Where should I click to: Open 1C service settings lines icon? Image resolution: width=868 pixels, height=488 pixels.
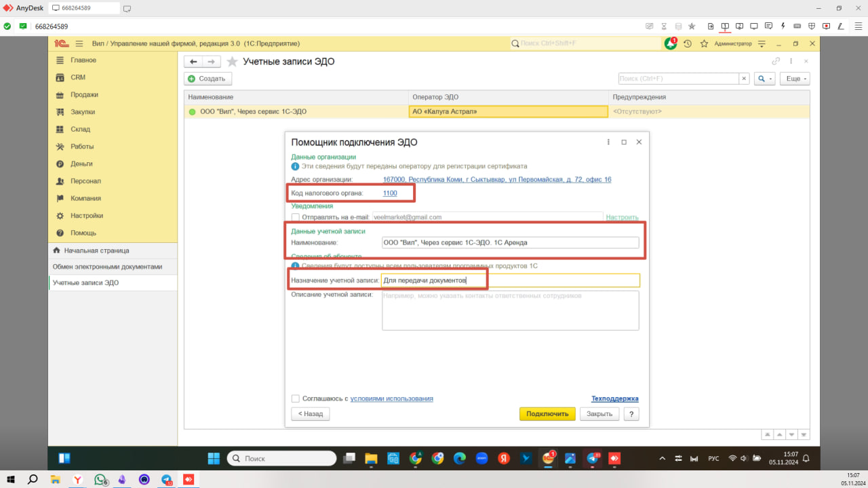click(x=762, y=43)
